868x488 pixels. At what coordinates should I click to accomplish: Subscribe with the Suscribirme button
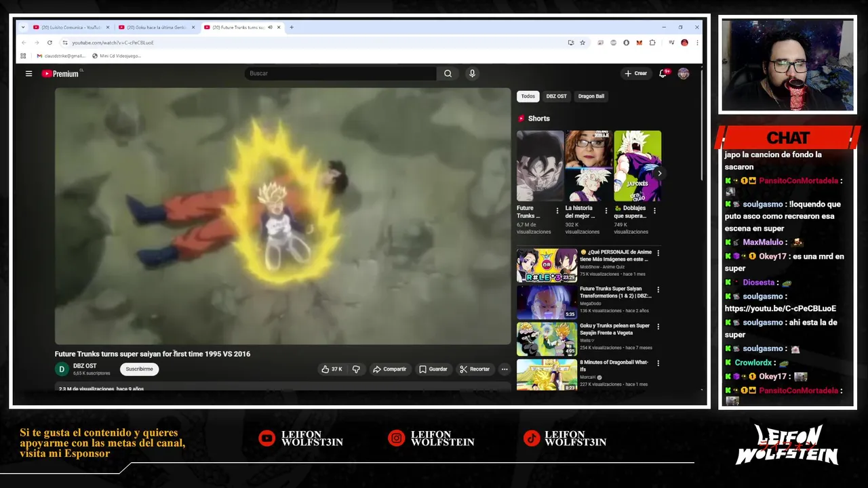point(139,369)
